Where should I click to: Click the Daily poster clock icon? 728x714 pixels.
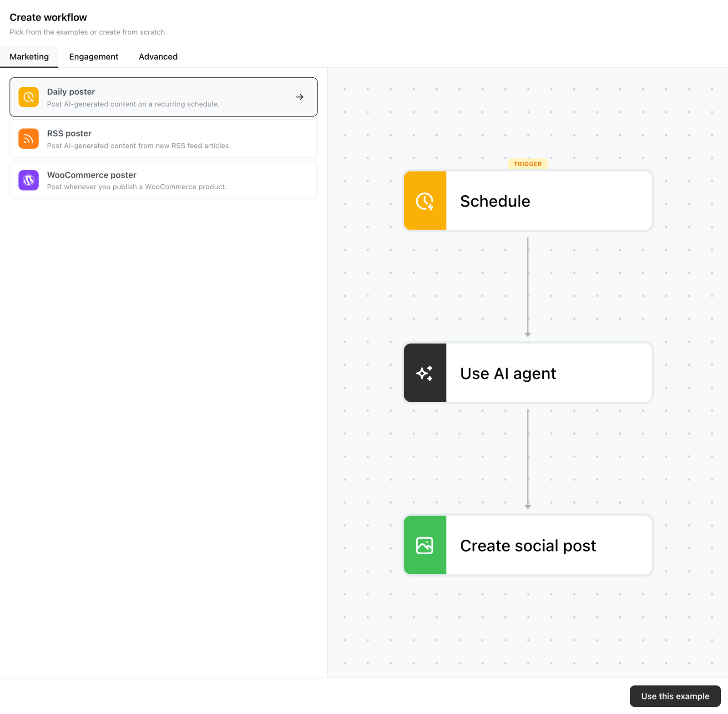[28, 97]
